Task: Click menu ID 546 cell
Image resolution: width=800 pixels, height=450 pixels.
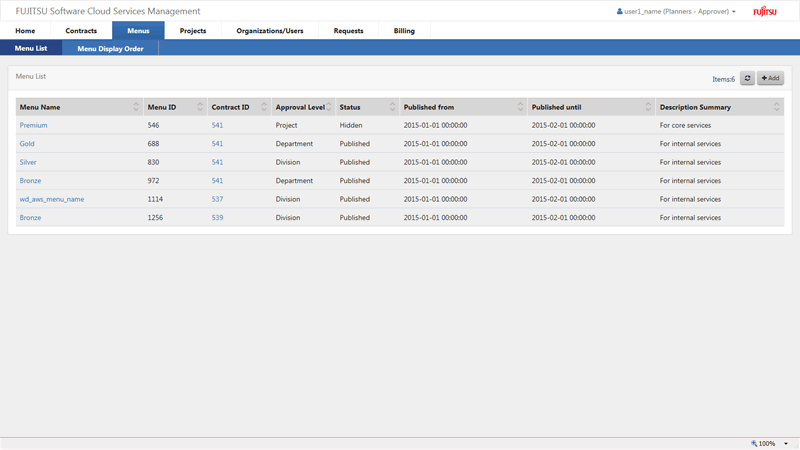Action: [x=153, y=125]
